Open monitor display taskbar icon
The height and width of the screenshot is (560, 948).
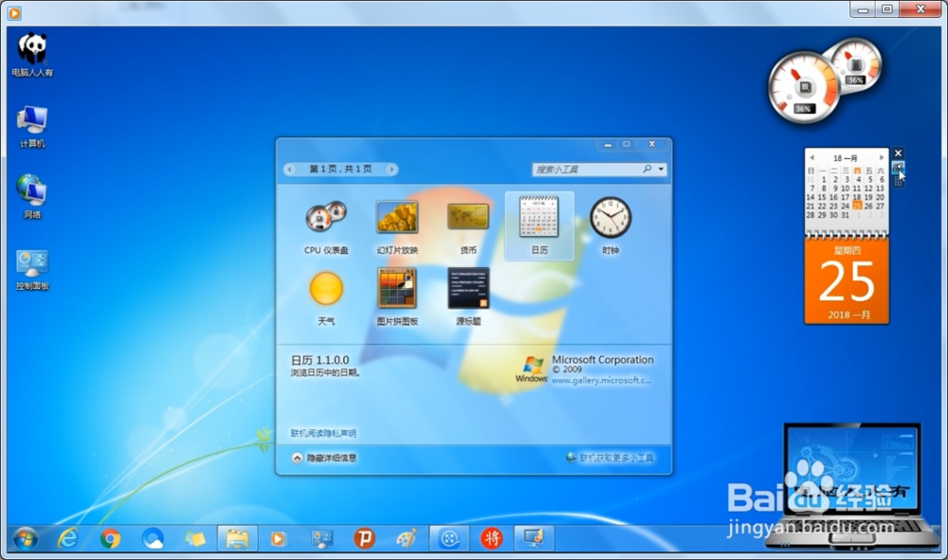point(534,537)
